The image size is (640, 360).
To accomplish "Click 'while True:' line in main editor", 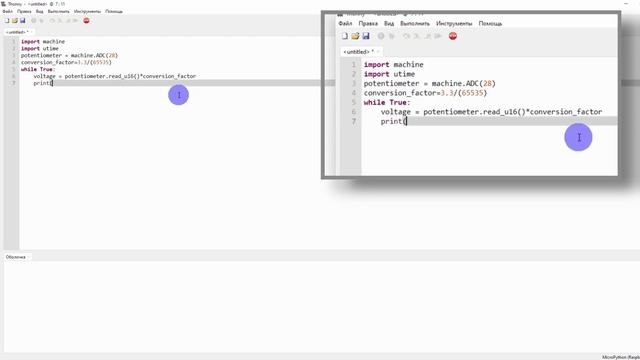I will pos(38,69).
